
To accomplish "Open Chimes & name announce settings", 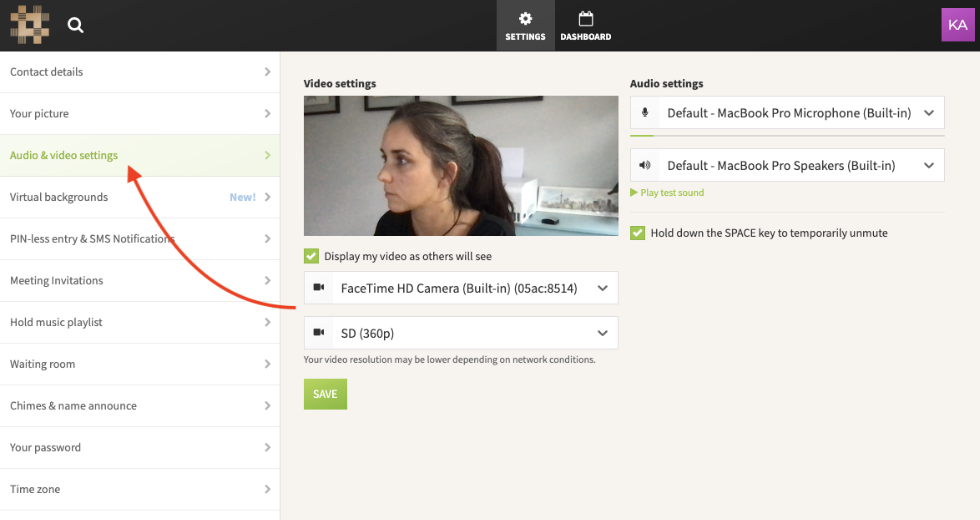I will (140, 406).
